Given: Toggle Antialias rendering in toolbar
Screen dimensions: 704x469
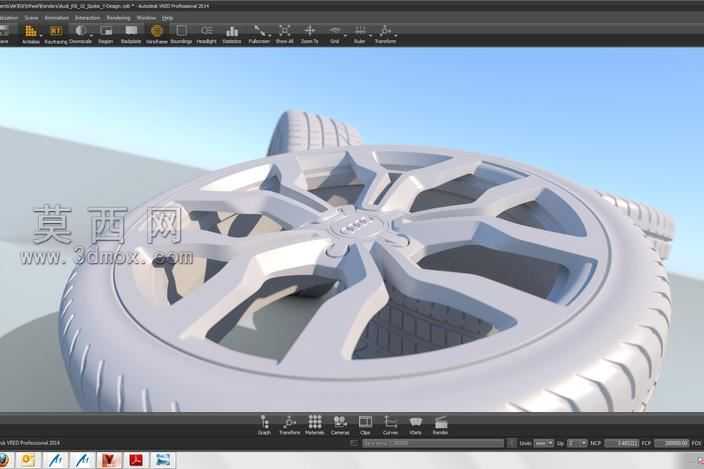Looking at the screenshot, I should tap(30, 34).
